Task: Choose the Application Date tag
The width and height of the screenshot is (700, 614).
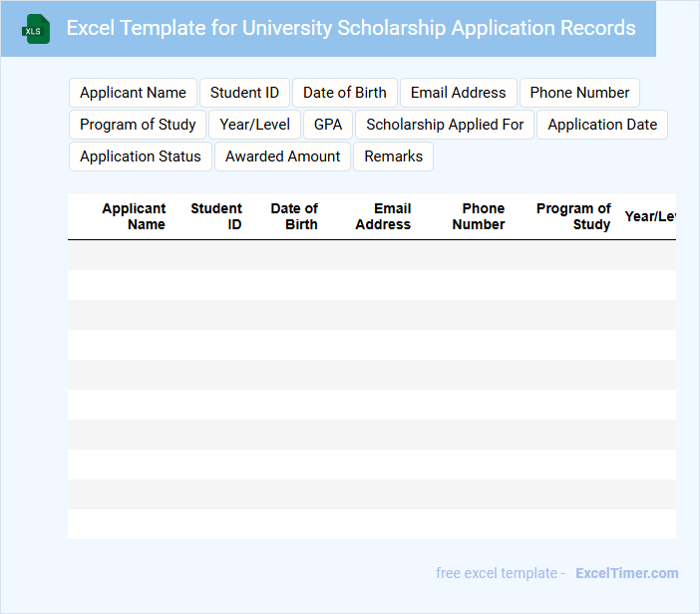Action: [602, 125]
